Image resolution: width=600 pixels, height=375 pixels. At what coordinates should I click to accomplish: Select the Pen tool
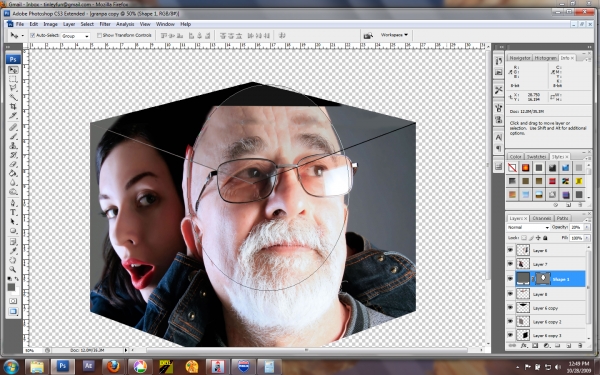pyautogui.click(x=13, y=203)
